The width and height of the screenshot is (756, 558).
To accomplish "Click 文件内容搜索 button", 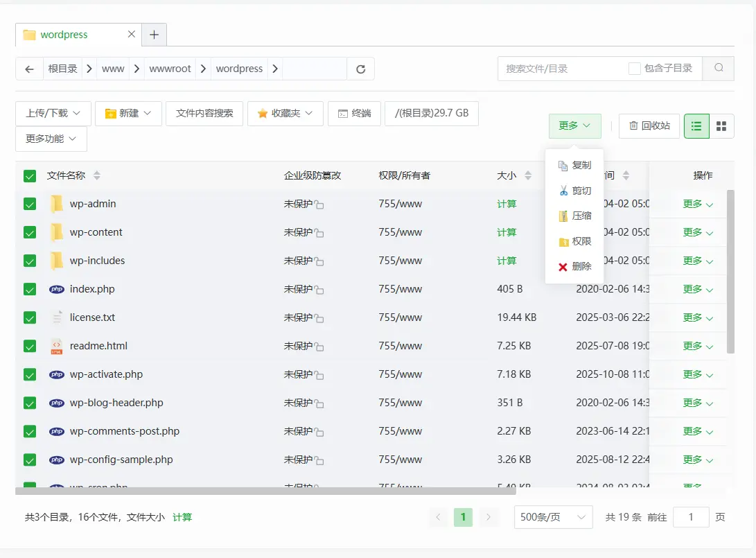I will click(x=204, y=114).
